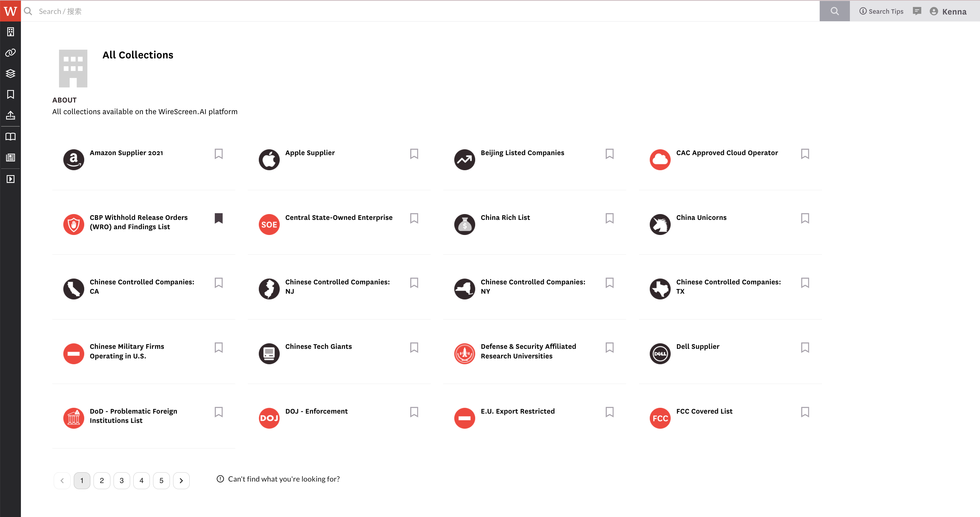This screenshot has width=980, height=517.
Task: Open the bookmarks sidebar icon
Action: [x=10, y=94]
